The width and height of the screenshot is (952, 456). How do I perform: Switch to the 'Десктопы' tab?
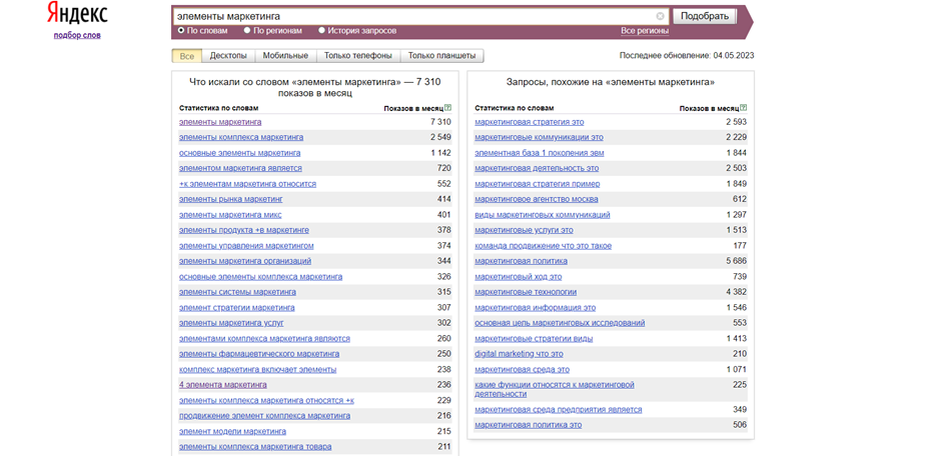(228, 56)
